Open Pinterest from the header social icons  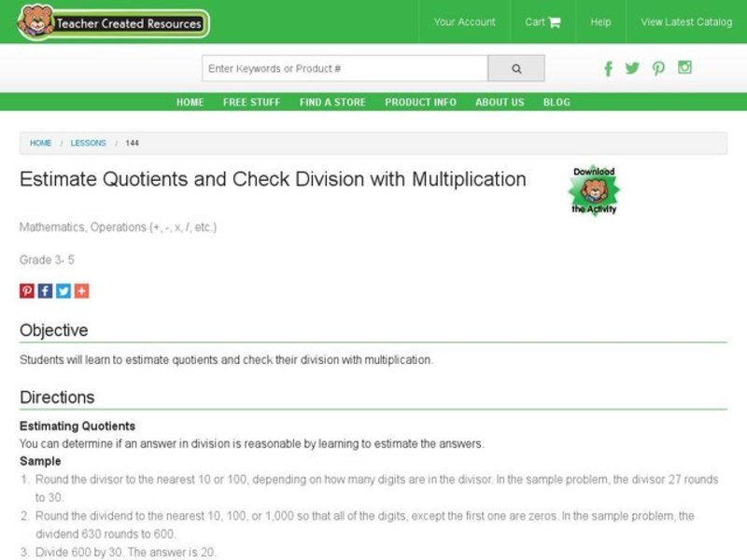click(658, 68)
